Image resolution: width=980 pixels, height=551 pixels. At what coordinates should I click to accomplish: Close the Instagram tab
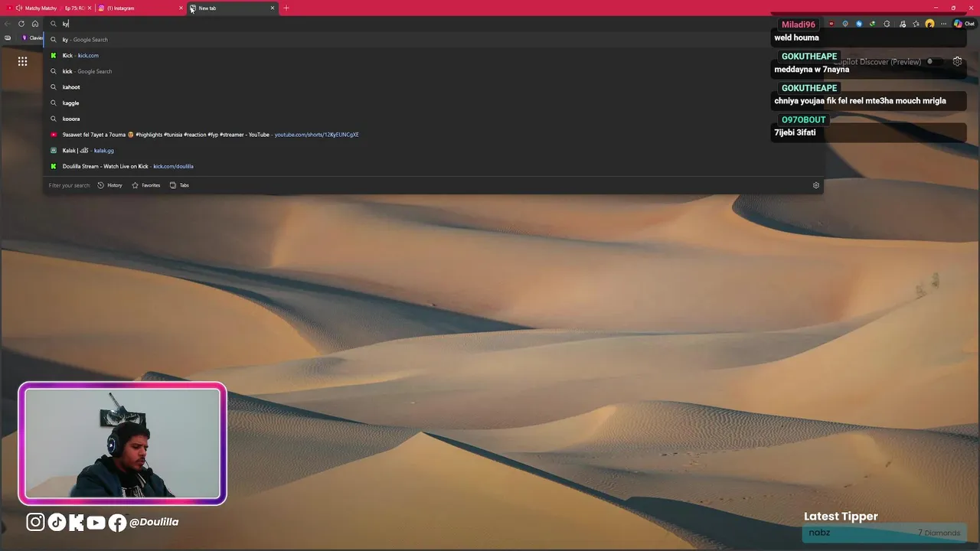click(x=181, y=8)
